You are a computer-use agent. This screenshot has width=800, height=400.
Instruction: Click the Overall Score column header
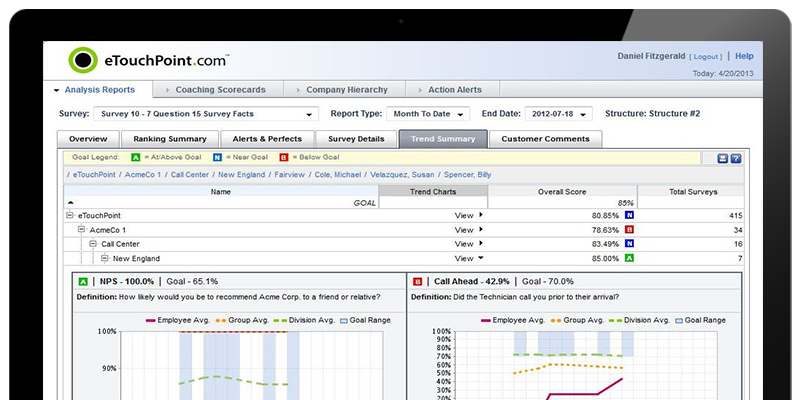pyautogui.click(x=562, y=192)
